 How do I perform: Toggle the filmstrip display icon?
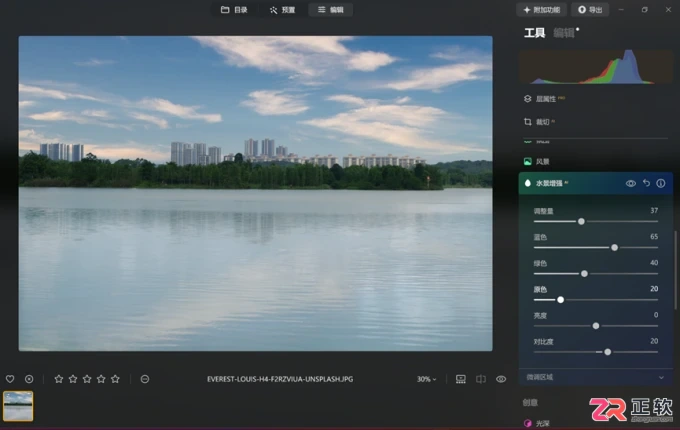pos(461,379)
